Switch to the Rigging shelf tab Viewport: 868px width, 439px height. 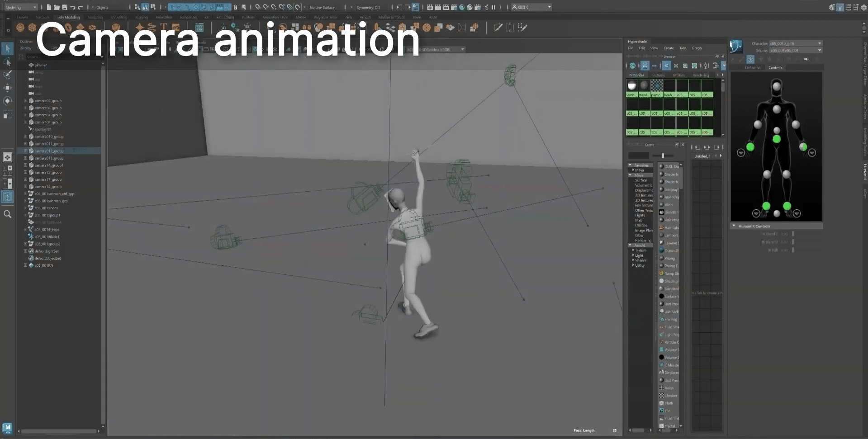141,18
